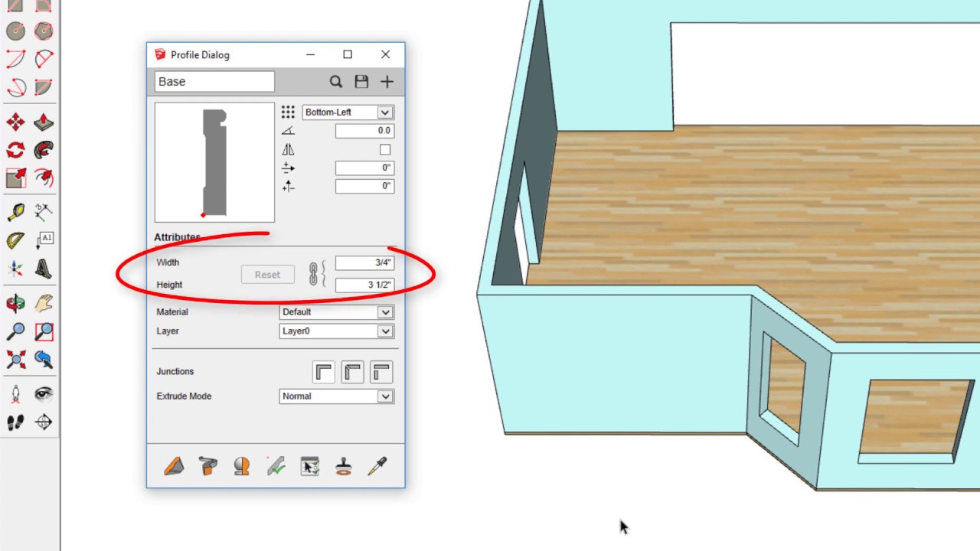
Task: Click the stamp profile icon
Action: 343,466
